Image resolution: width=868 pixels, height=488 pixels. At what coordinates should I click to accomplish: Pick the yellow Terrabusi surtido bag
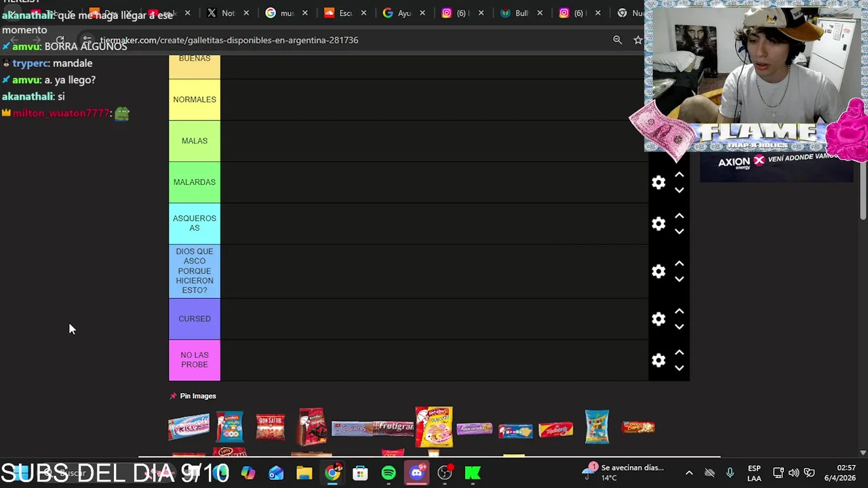pyautogui.click(x=434, y=427)
